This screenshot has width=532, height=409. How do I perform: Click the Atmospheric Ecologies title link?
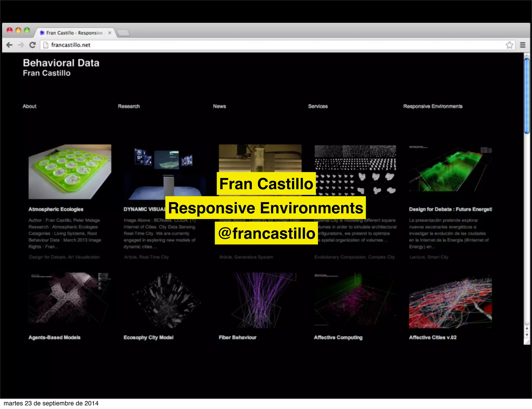tap(56, 209)
